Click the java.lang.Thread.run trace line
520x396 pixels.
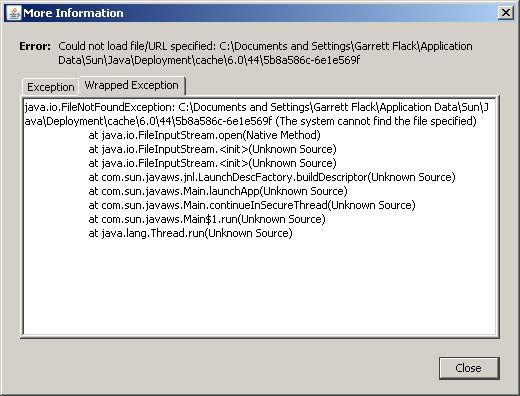pyautogui.click(x=190, y=233)
